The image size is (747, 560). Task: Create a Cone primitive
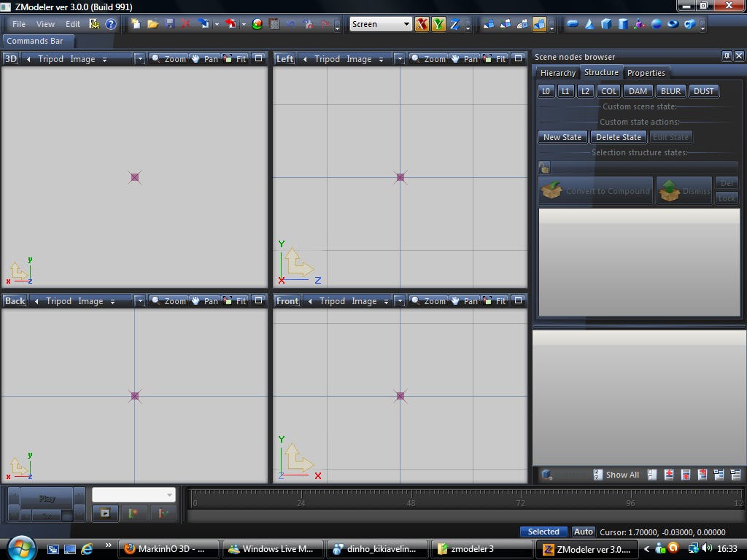pyautogui.click(x=589, y=26)
